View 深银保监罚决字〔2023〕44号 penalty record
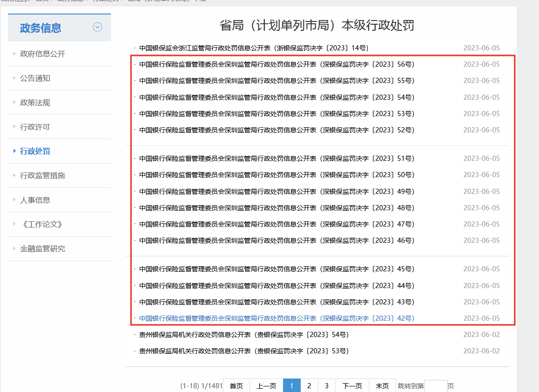 (x=276, y=286)
